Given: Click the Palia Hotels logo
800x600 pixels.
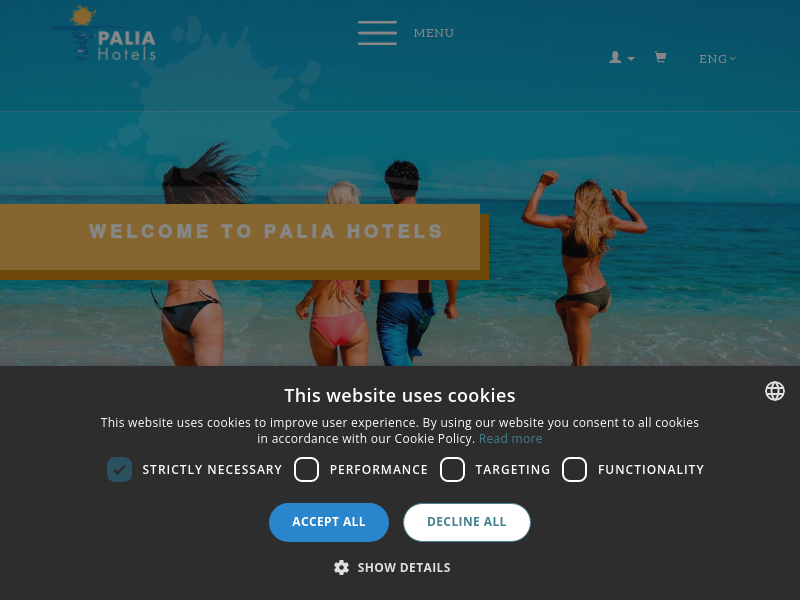Looking at the screenshot, I should [104, 34].
